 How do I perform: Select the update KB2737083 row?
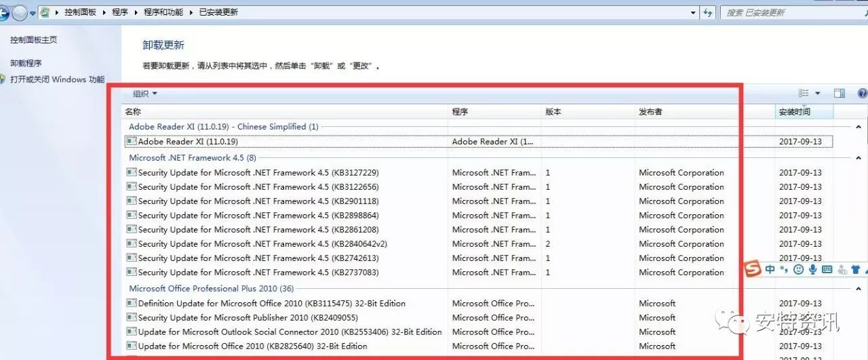click(x=479, y=272)
